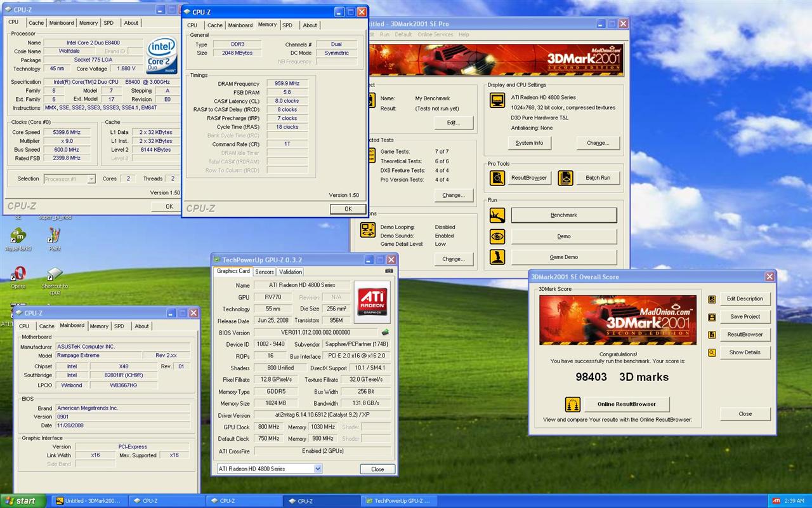812x508 pixels.
Task: Click the ATI icon in the system tray
Action: [x=776, y=501]
